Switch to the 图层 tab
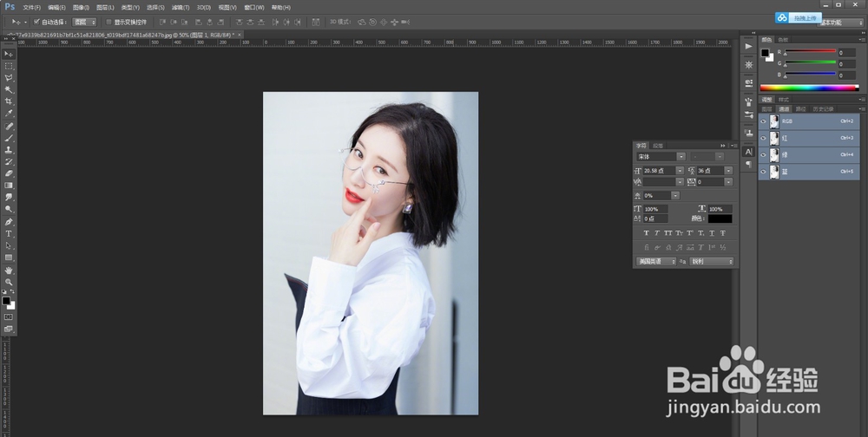 click(766, 109)
